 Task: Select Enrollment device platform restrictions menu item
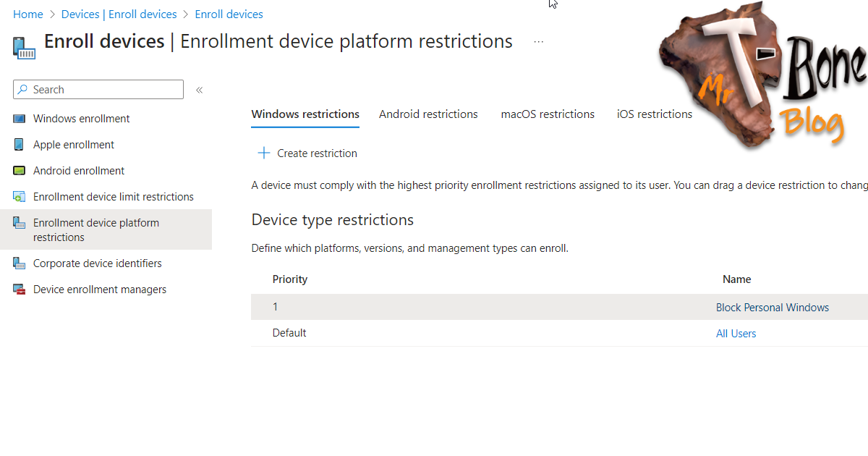pyautogui.click(x=106, y=230)
